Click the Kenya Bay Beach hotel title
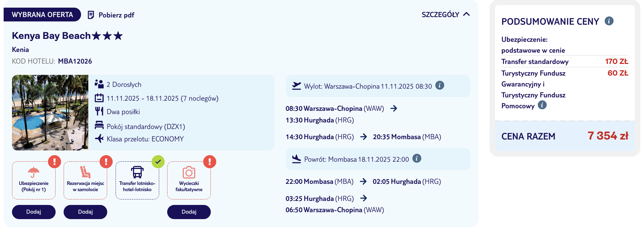This screenshot has width=644, height=234. (51, 36)
